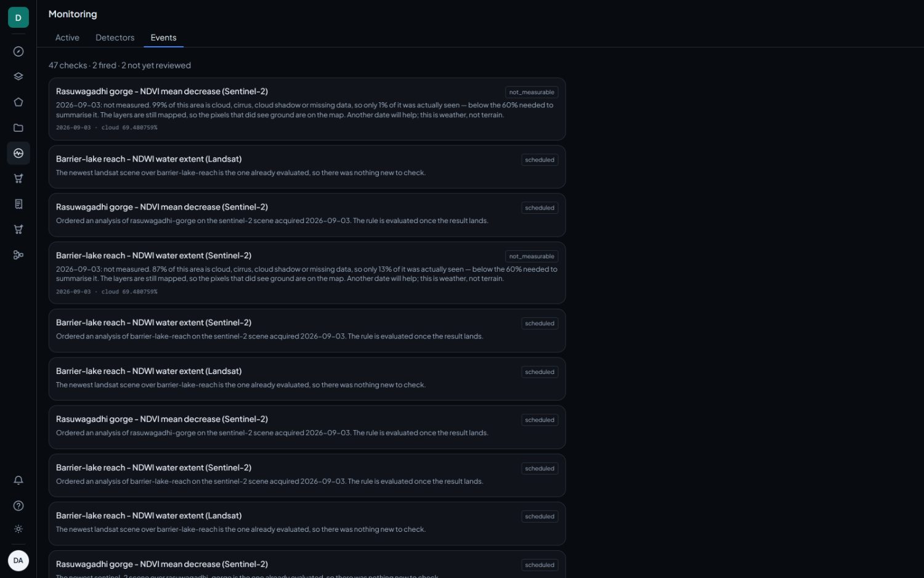Open the receipt document icon in sidebar

18,204
